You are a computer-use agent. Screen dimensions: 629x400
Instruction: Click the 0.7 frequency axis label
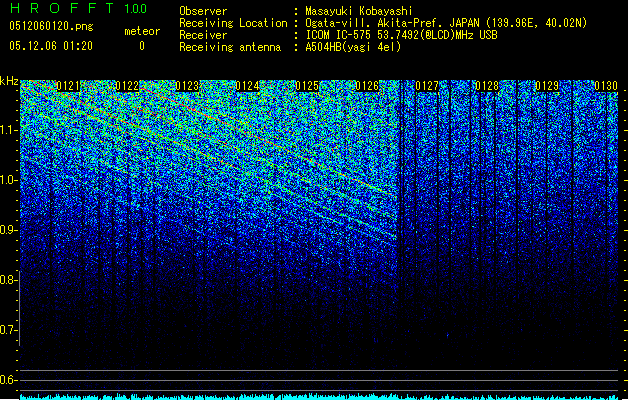point(8,330)
